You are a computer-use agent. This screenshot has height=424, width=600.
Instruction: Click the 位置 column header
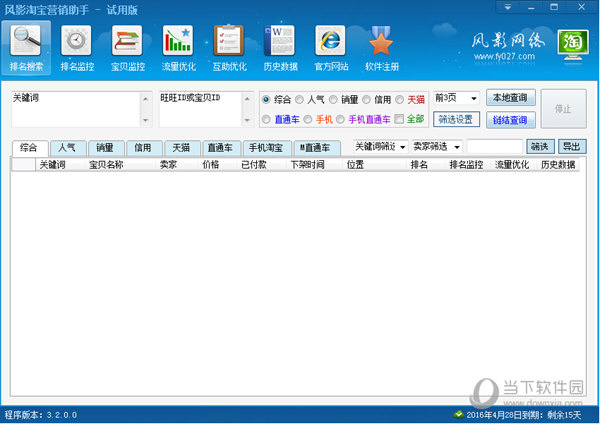374,165
